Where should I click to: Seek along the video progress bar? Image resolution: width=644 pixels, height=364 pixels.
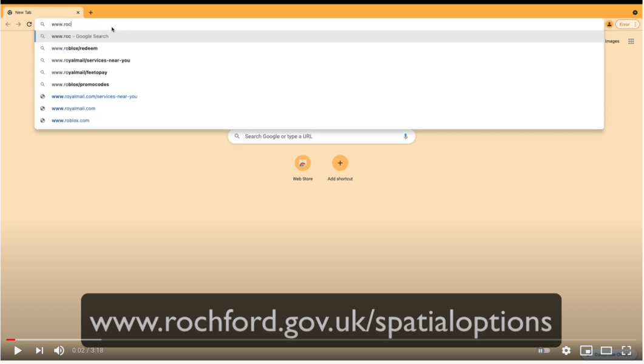point(321,339)
